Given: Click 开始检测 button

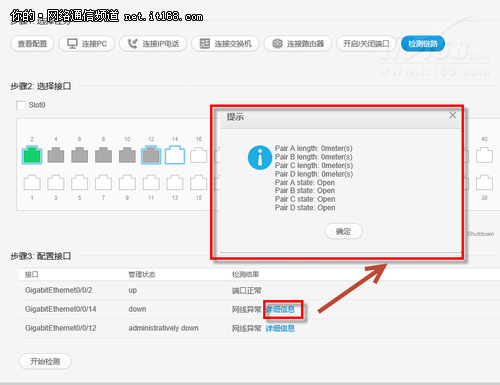Looking at the screenshot, I should pyautogui.click(x=45, y=361).
